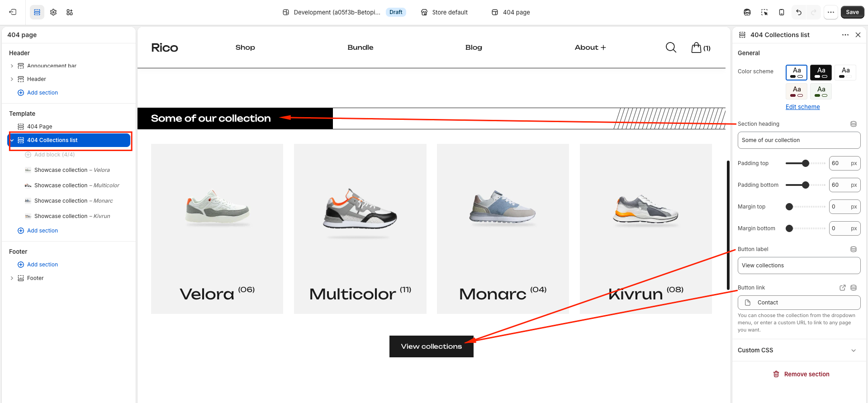The height and width of the screenshot is (403, 868).
Task: Click the redo arrow icon
Action: pyautogui.click(x=814, y=12)
